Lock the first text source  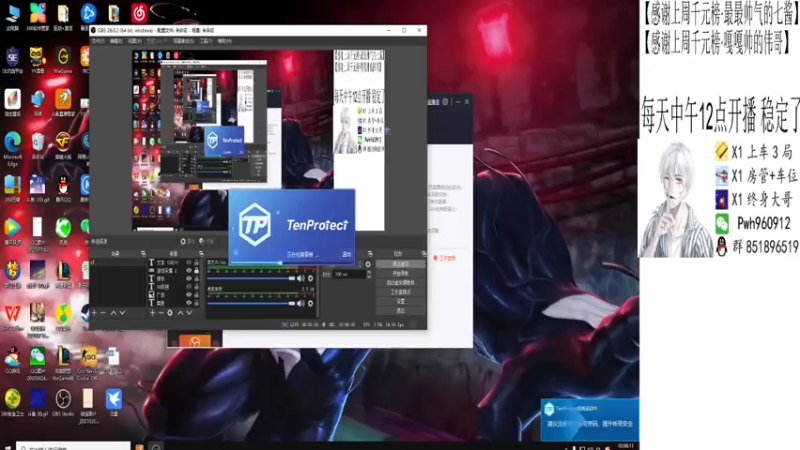196,262
